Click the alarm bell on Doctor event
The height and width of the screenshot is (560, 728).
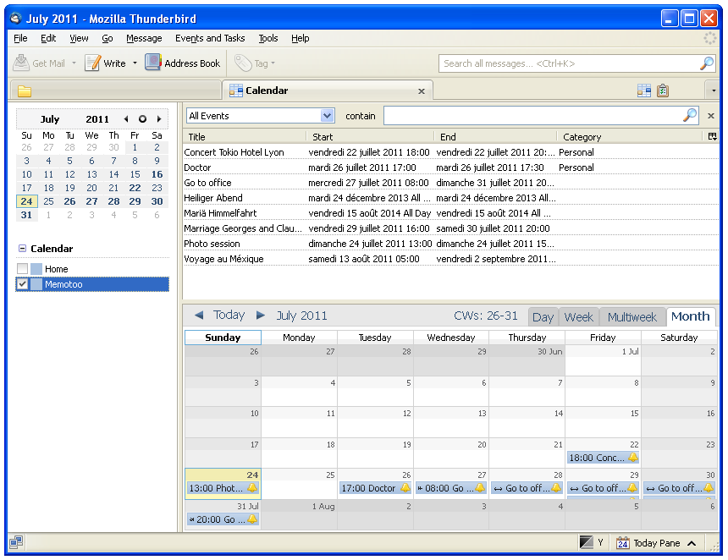405,487
